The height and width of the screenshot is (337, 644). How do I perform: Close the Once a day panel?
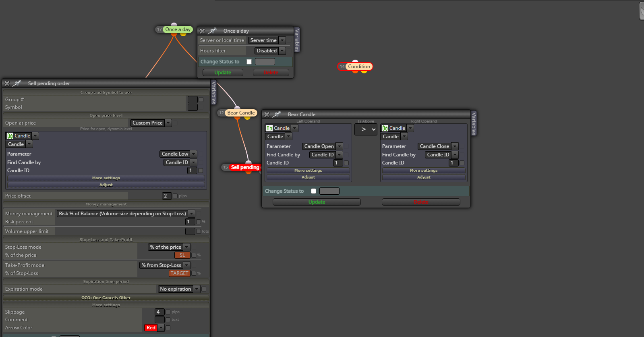(x=202, y=31)
